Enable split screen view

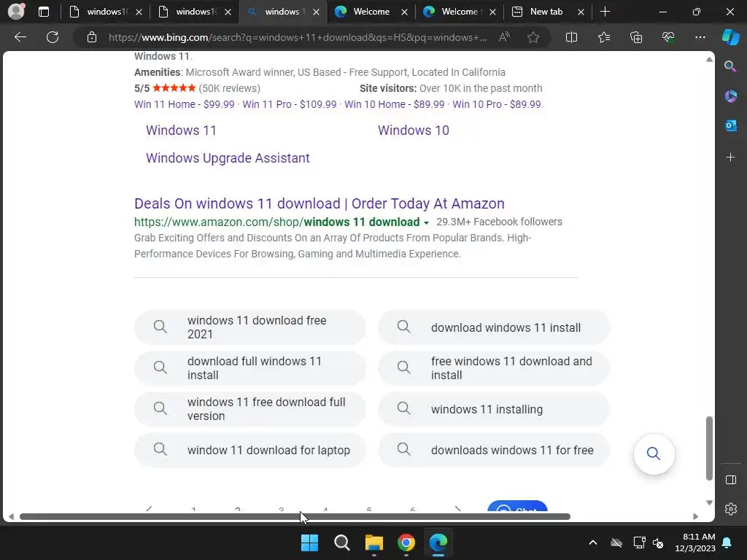click(571, 37)
